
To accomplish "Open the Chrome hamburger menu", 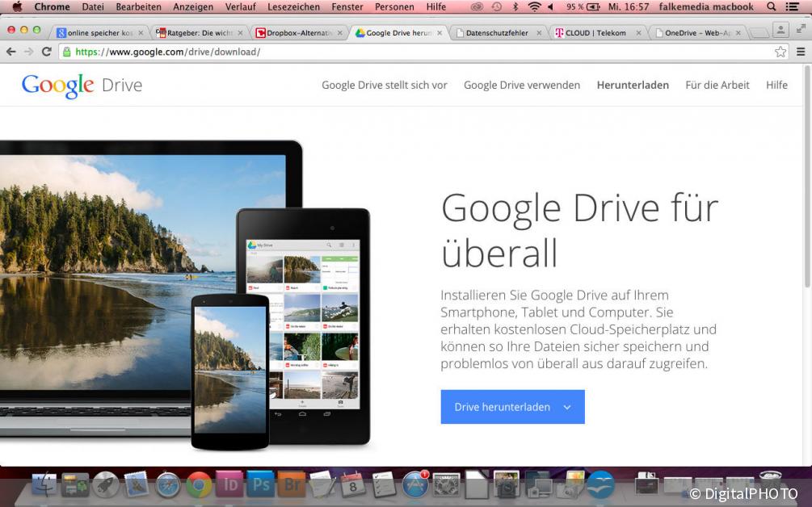I will tap(800, 52).
